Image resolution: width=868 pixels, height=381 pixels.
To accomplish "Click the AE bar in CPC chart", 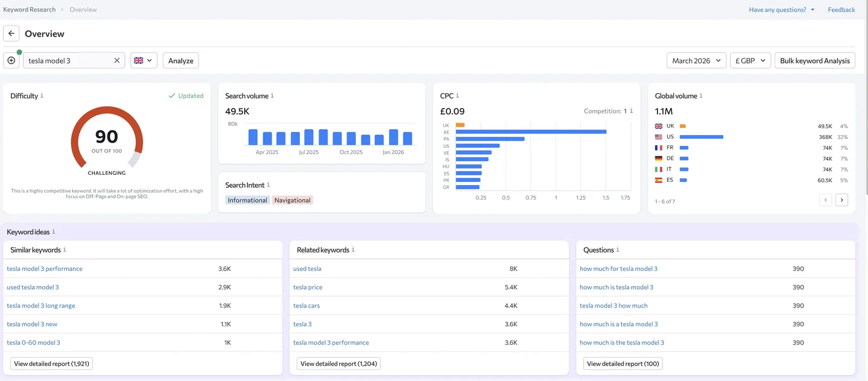I will coord(531,132).
